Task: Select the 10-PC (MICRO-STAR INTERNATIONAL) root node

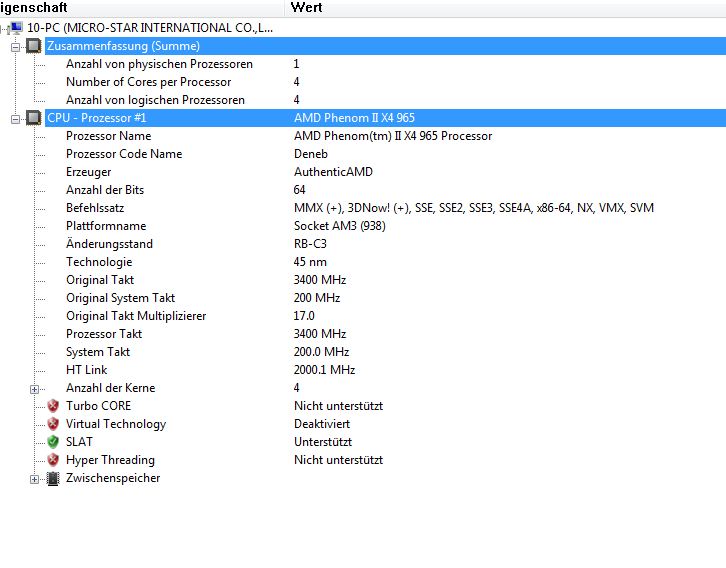Action: click(150, 28)
